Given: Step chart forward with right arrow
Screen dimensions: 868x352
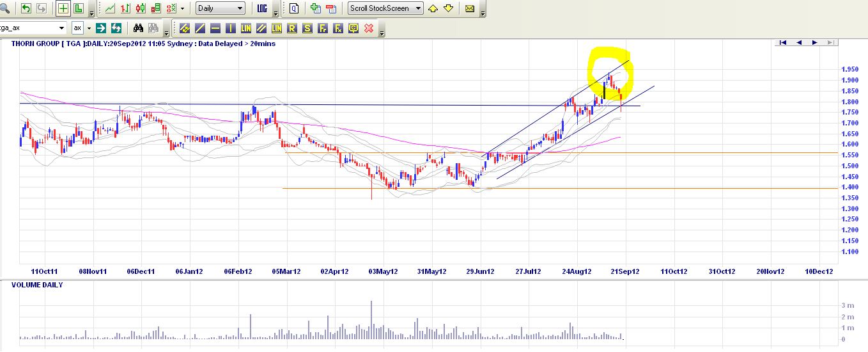Looking at the screenshot, I should 814,42.
